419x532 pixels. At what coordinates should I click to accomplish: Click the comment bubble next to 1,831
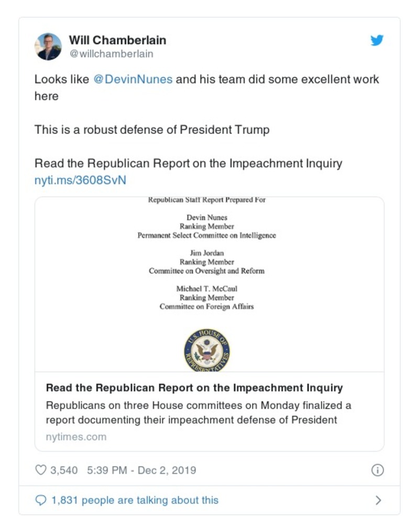click(41, 500)
